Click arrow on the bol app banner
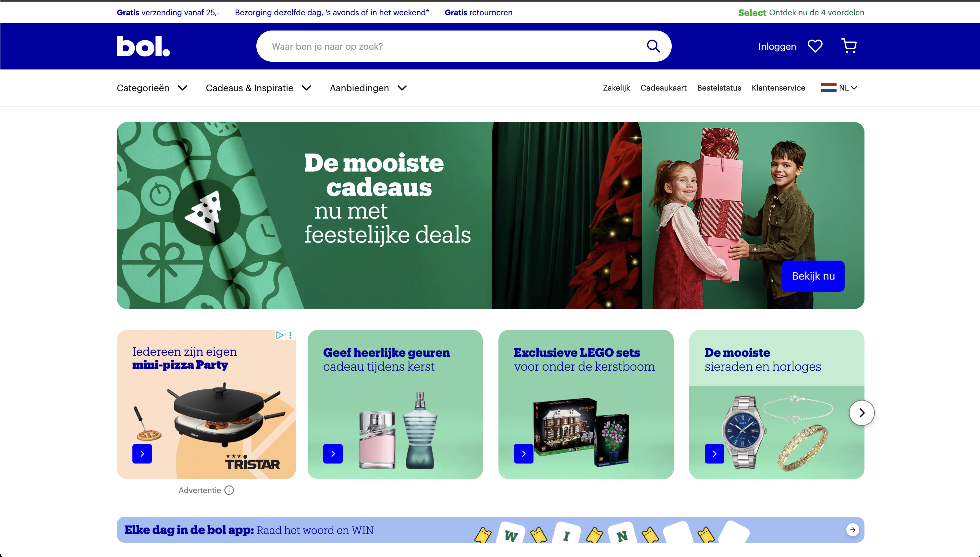The image size is (980, 557). [x=853, y=529]
